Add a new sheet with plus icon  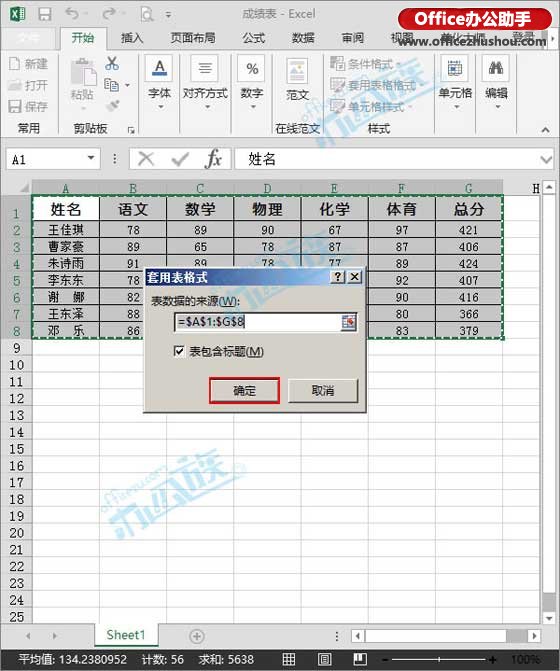click(x=197, y=636)
